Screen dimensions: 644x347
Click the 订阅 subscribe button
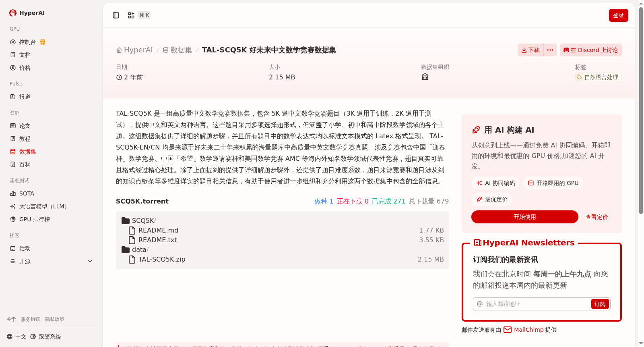point(600,304)
